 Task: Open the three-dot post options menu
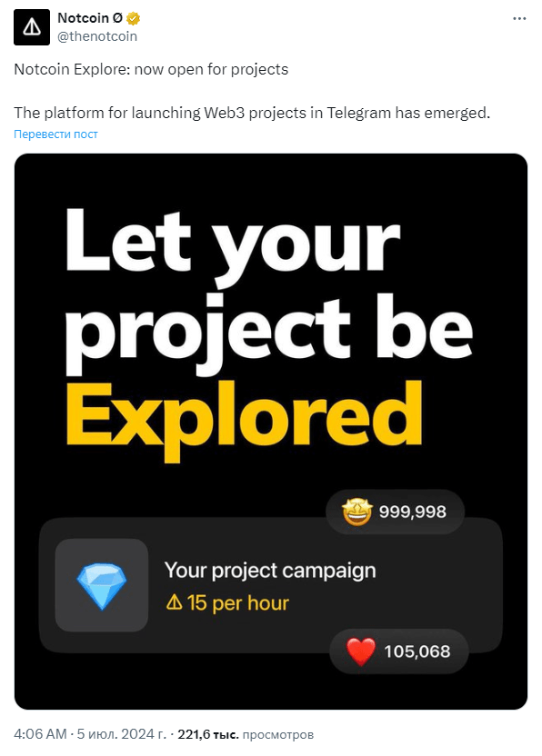519,18
